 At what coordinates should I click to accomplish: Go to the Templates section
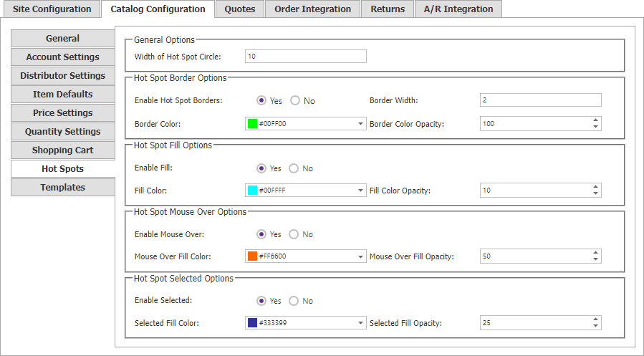(x=63, y=187)
